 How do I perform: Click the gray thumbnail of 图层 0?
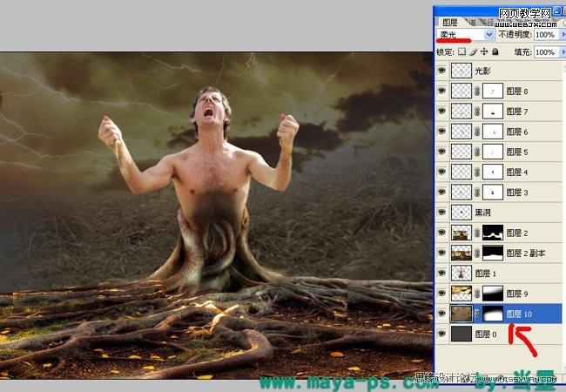tap(462, 334)
